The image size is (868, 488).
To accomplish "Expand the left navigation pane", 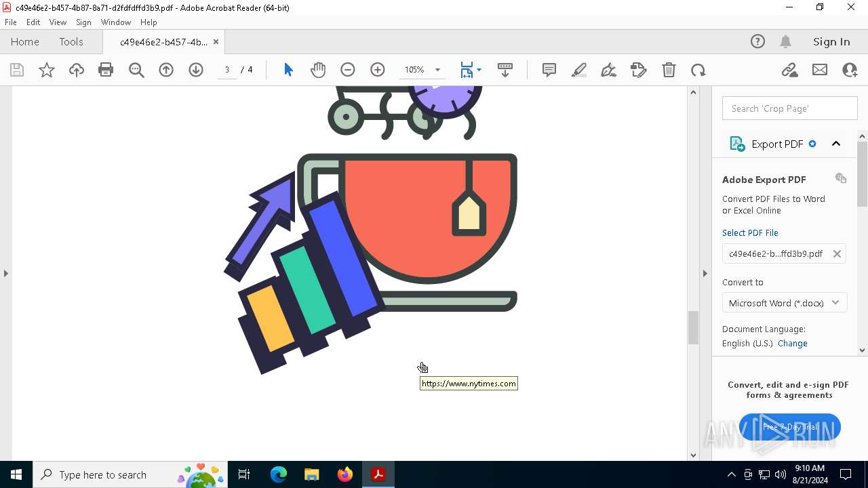I will pos(5,273).
